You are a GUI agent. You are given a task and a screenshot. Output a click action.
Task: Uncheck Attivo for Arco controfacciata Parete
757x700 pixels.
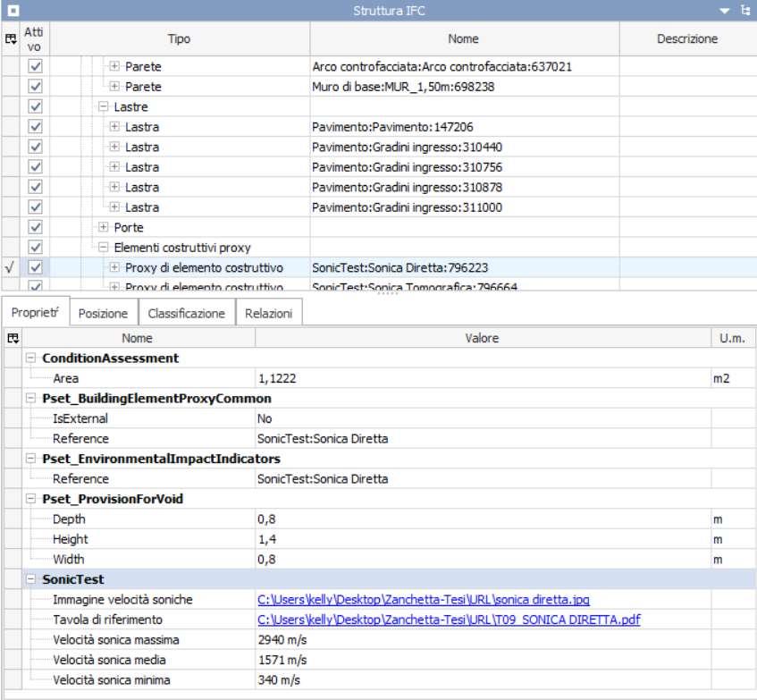click(x=36, y=67)
